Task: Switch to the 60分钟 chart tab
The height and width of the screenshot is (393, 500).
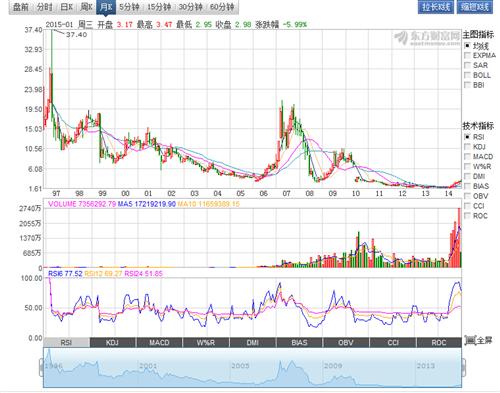Action: tap(222, 7)
